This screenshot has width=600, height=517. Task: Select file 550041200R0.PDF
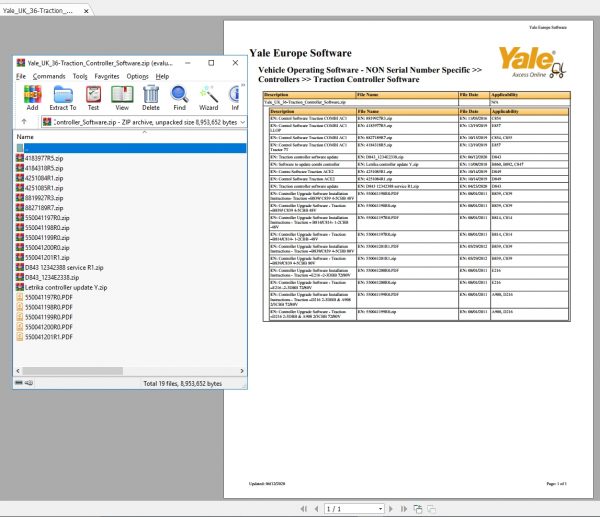click(x=44, y=327)
